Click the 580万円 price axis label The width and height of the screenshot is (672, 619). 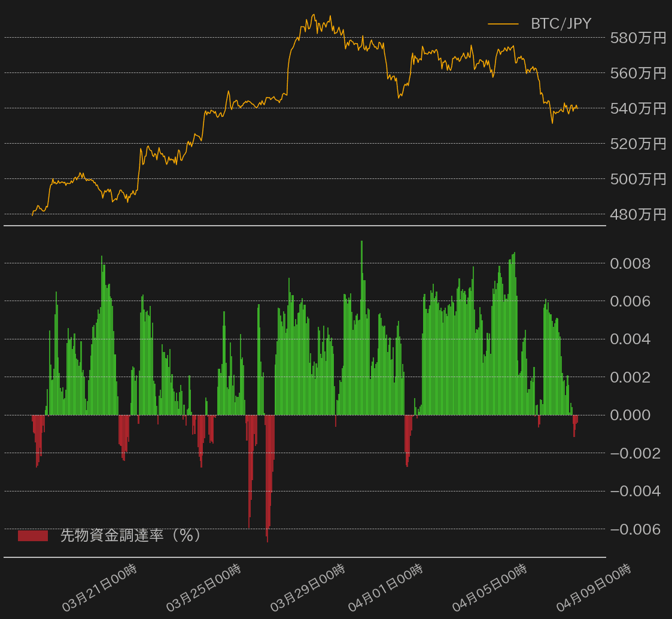point(638,38)
